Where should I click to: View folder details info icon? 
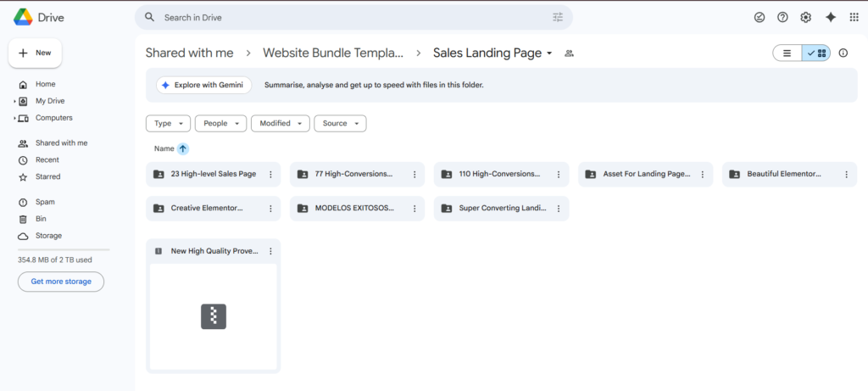coord(843,53)
